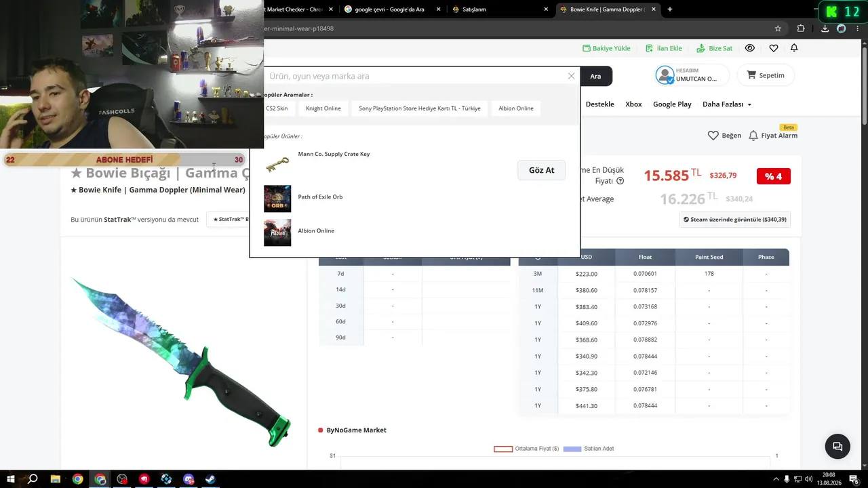This screenshot has height=488, width=868.
Task: Focus the product search input field
Action: [414, 76]
